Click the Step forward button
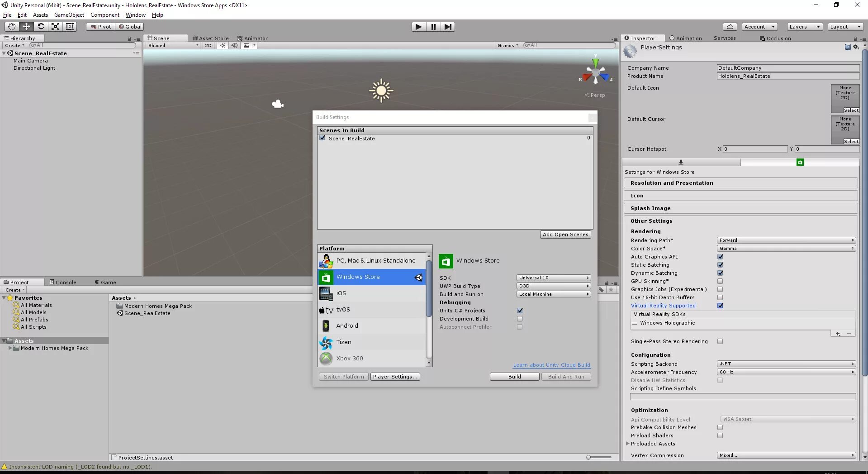This screenshot has width=868, height=474. click(x=448, y=27)
